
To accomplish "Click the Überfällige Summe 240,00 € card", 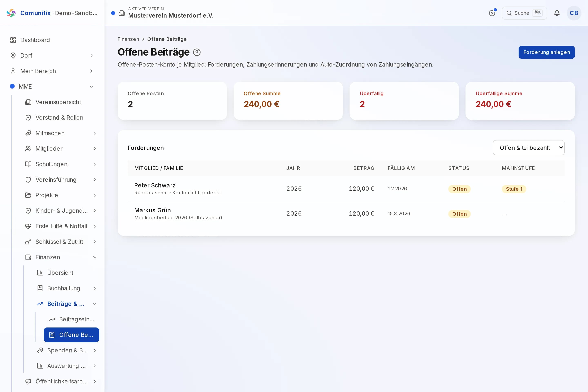I will click(520, 101).
